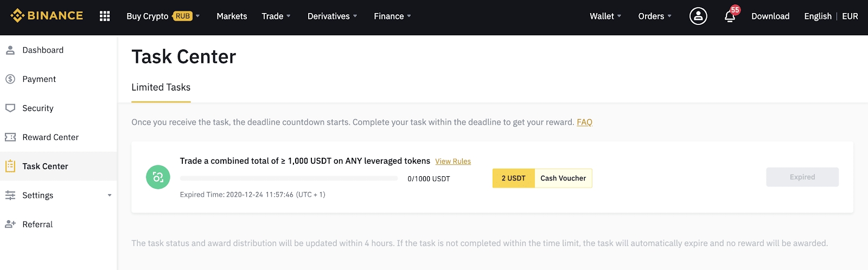Image resolution: width=868 pixels, height=270 pixels.
Task: Click the FAQ link
Action: 584,123
